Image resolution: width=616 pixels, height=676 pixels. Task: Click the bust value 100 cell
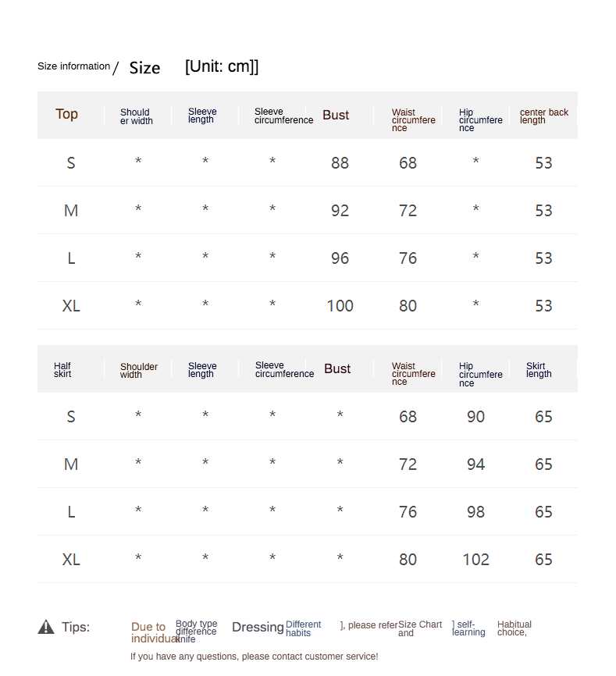[x=340, y=306]
